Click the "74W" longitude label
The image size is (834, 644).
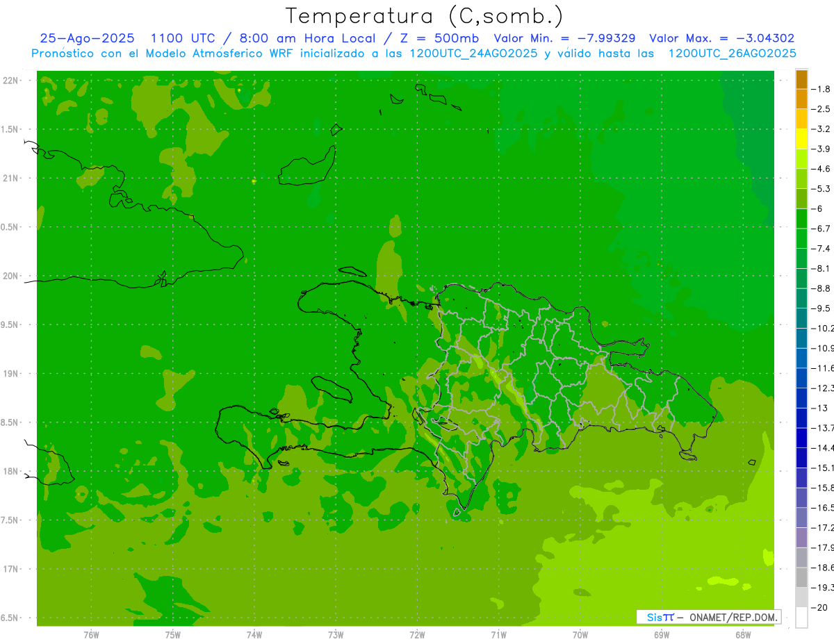pos(254,634)
